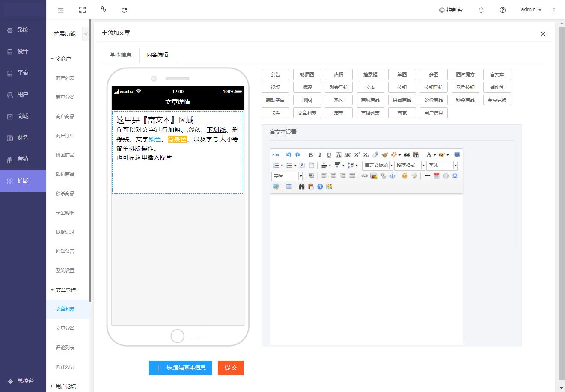Toggle fullscreen with the header expand icon
Image resolution: width=565 pixels, height=392 pixels.
pyautogui.click(x=83, y=10)
